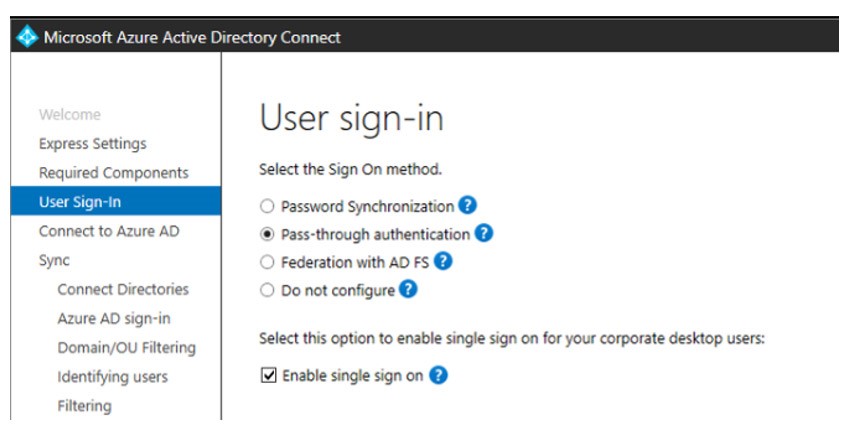Click help icon for Federation with AD FS
Viewport: 851px width, 442px height.
click(x=444, y=262)
